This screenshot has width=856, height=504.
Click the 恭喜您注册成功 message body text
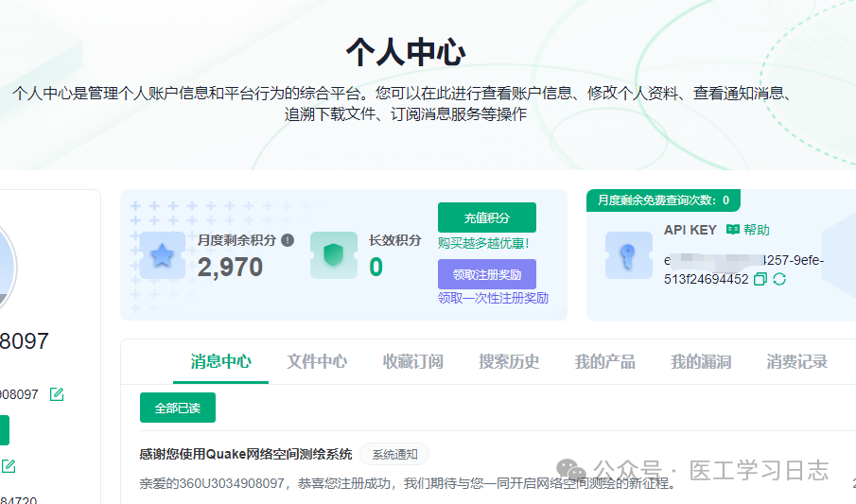[x=408, y=483]
